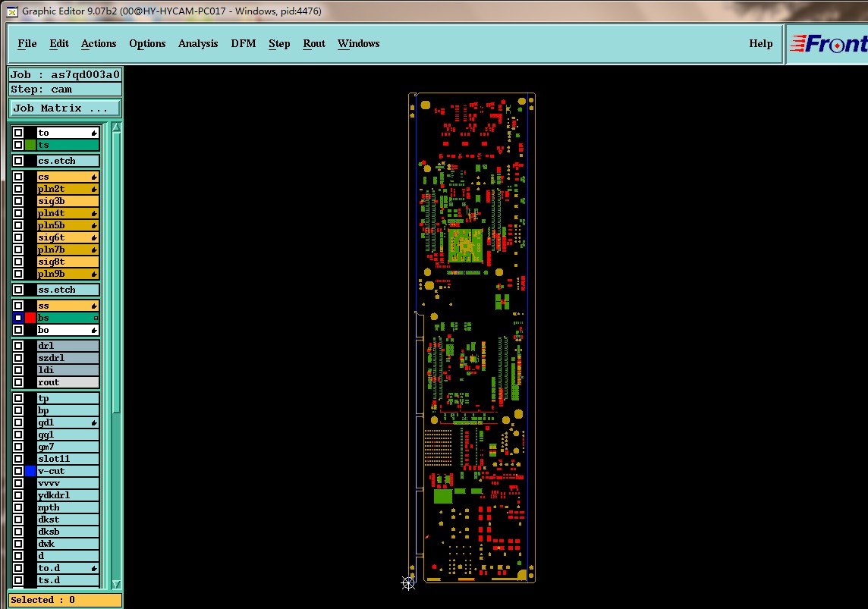Open the Options menu
The width and height of the screenshot is (868, 609).
(147, 44)
